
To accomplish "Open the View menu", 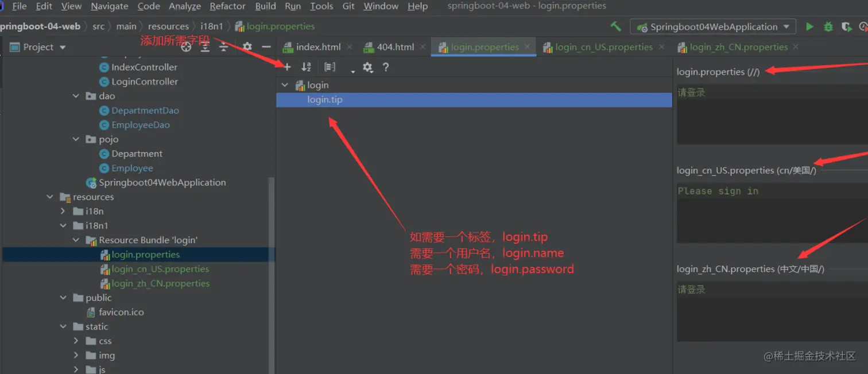I will pos(71,6).
